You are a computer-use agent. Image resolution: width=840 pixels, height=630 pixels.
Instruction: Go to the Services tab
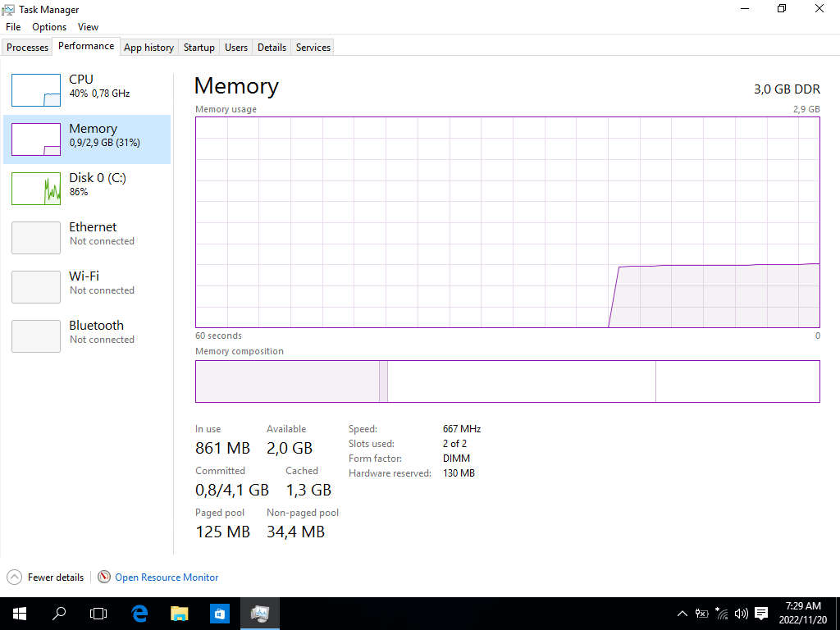313,48
